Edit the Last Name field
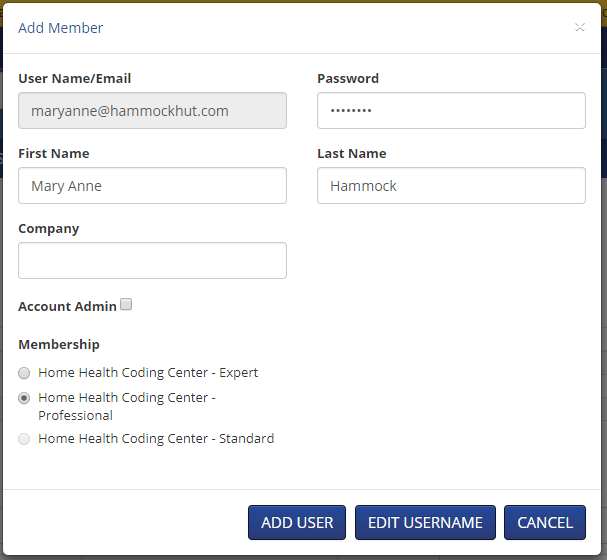The height and width of the screenshot is (560, 607). pyautogui.click(x=451, y=186)
